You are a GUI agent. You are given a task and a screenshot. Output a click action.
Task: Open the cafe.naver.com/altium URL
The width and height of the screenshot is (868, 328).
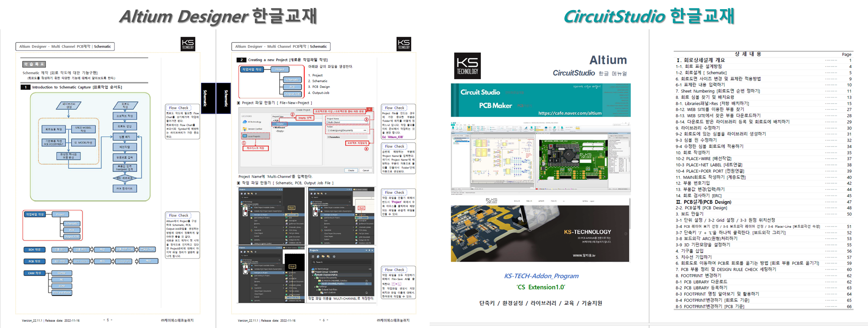click(570, 113)
